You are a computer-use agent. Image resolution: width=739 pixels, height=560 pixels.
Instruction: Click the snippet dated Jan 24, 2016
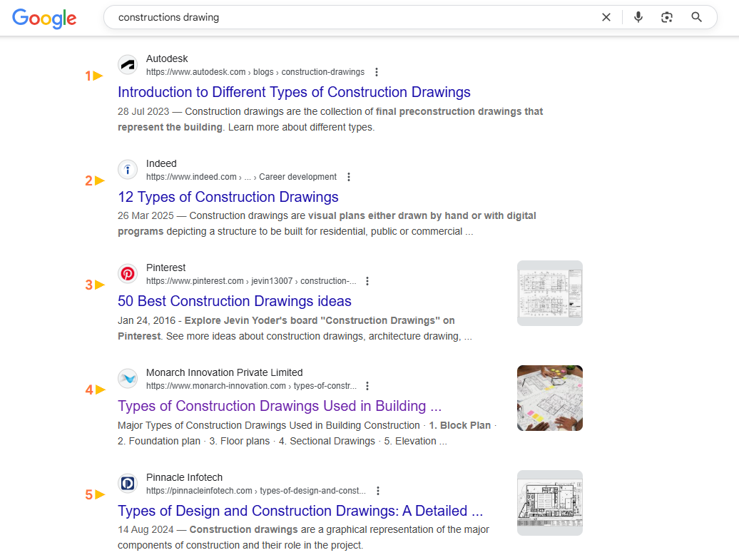[295, 328]
